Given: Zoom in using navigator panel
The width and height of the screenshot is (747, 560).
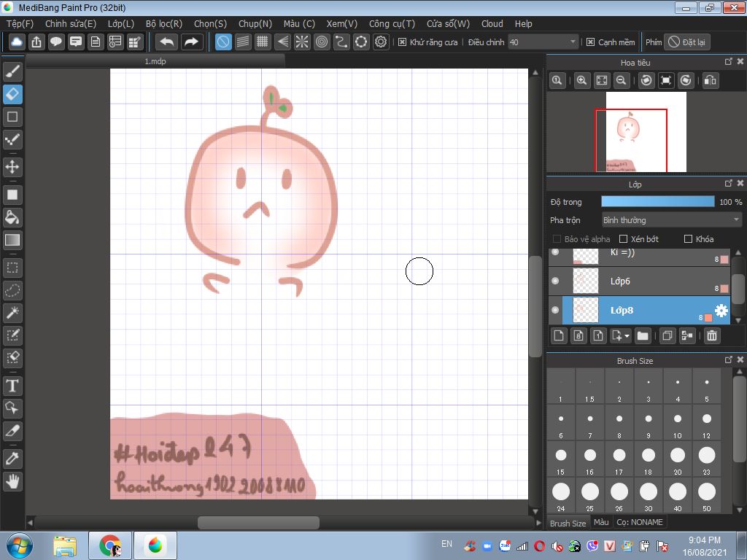Looking at the screenshot, I should click(x=581, y=80).
